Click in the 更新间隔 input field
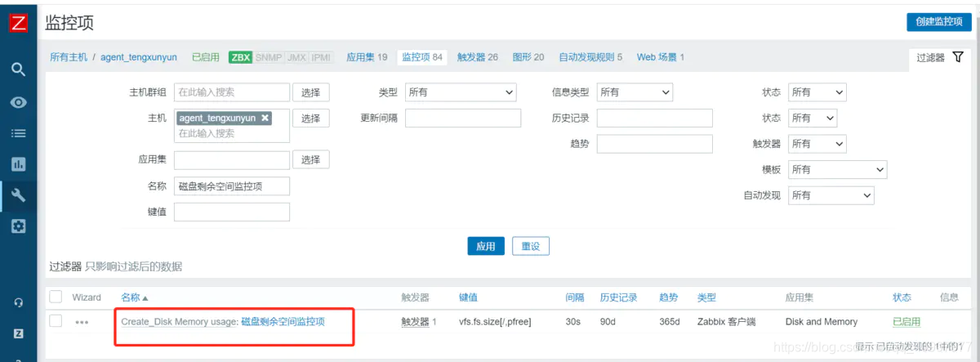 [463, 118]
